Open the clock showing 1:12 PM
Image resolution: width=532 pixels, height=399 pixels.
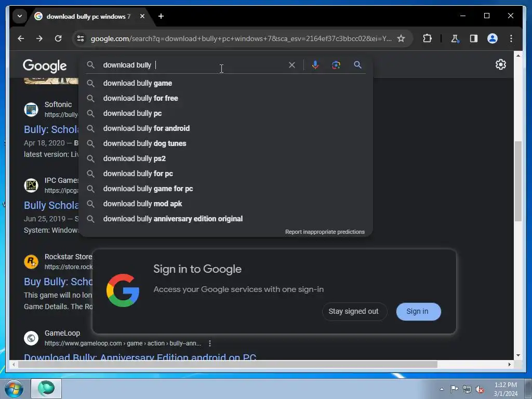pos(506,389)
